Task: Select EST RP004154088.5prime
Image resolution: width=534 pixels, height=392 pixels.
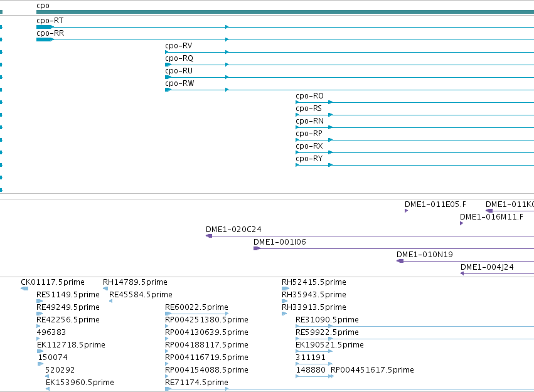Action: (x=206, y=370)
